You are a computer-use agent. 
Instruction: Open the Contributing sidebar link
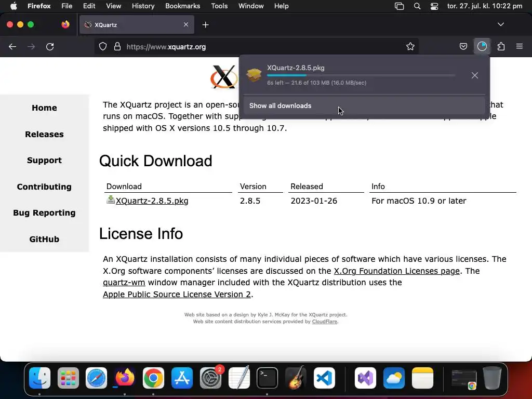pos(45,187)
